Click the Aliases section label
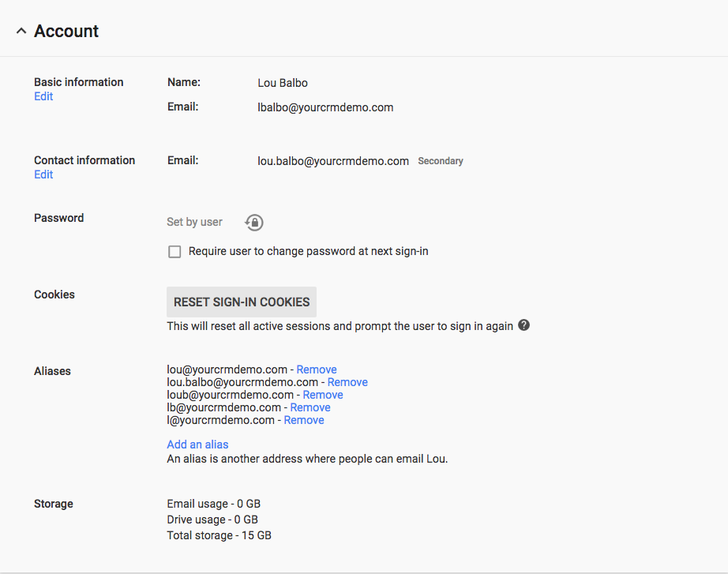 52,371
